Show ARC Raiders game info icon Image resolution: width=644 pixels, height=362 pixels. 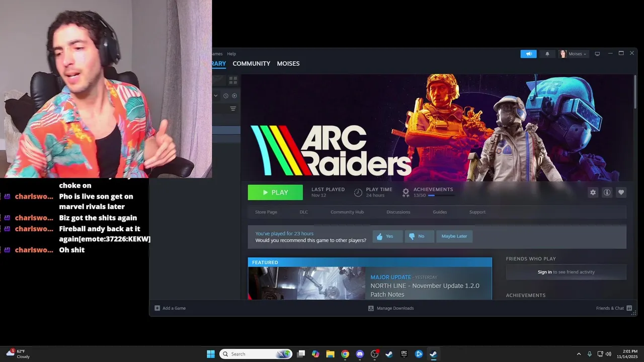tap(607, 193)
